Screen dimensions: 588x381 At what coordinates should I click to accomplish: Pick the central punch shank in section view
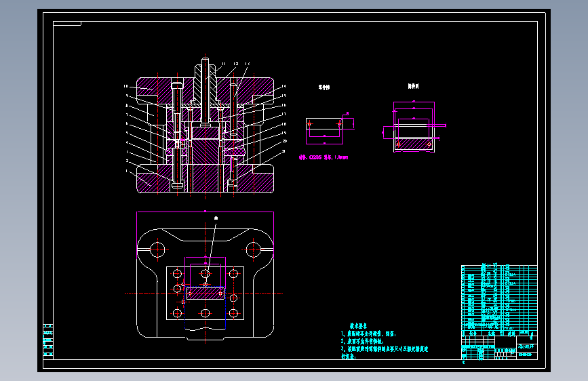[x=205, y=91]
